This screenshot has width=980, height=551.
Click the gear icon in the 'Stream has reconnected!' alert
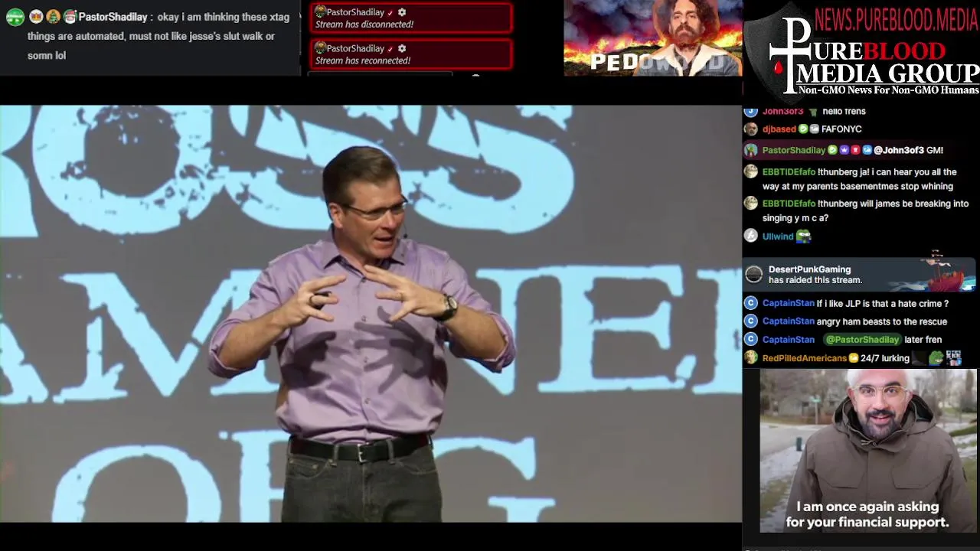tap(402, 48)
